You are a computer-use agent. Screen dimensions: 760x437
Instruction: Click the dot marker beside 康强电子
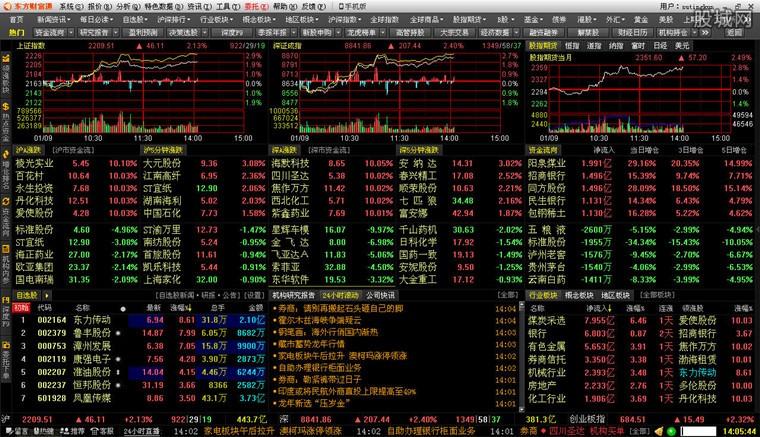[x=118, y=359]
